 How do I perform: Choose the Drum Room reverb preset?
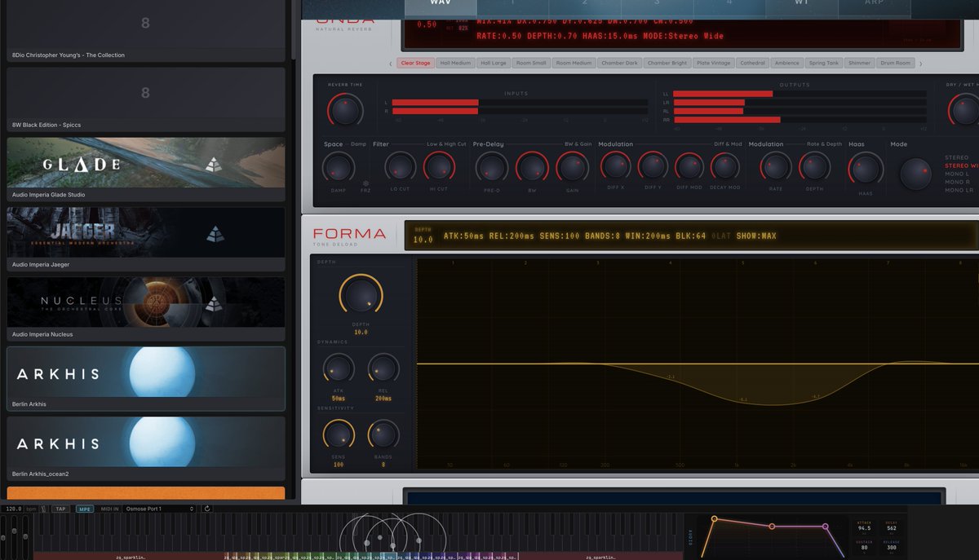pyautogui.click(x=896, y=63)
